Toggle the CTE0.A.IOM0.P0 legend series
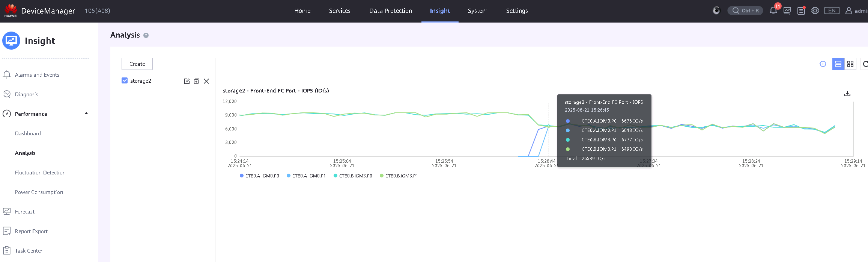The width and height of the screenshot is (868, 262). [259, 176]
